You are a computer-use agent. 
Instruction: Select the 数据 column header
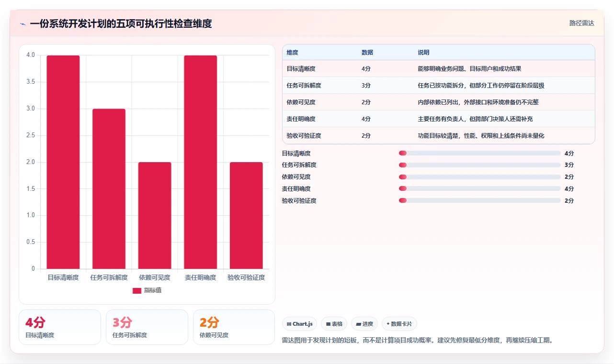pos(367,53)
